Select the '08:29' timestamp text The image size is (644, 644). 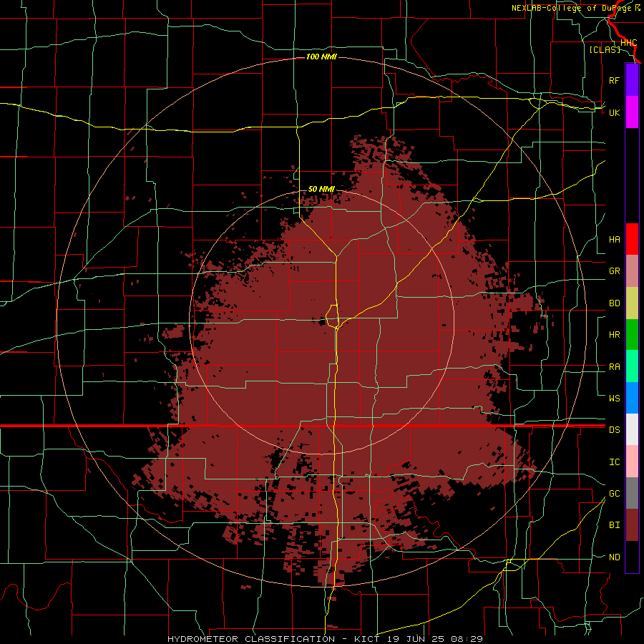(467, 639)
